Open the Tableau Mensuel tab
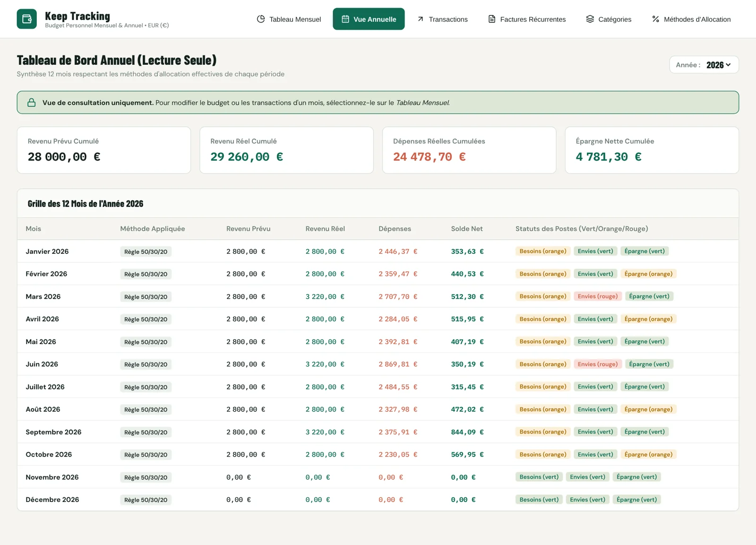Viewport: 756px width, 545px height. 289,19
